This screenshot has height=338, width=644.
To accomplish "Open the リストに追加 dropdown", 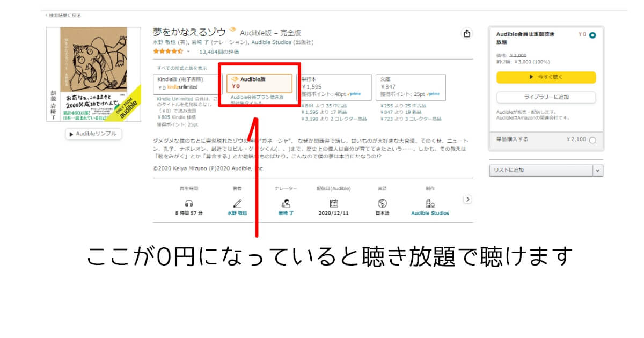I will [546, 170].
